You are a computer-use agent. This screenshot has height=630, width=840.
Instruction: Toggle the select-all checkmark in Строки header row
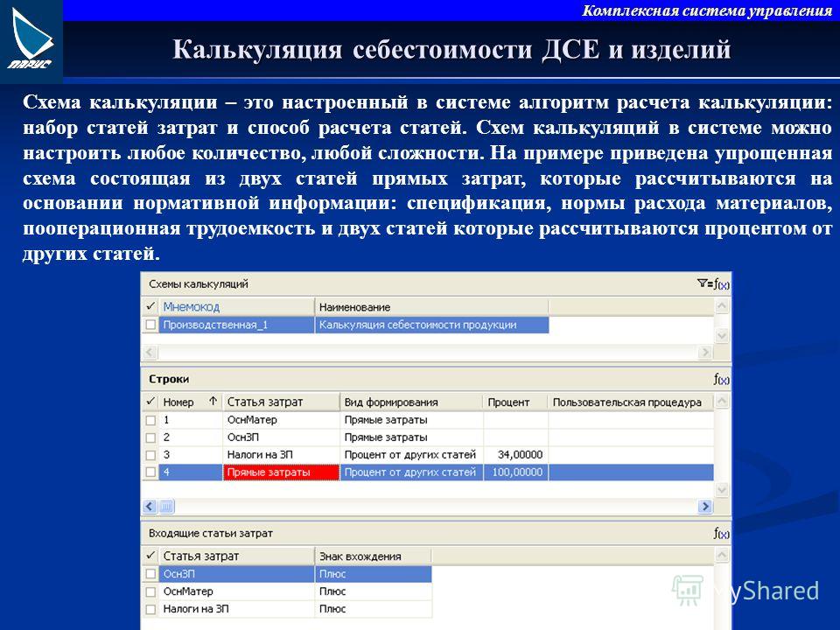(x=150, y=402)
